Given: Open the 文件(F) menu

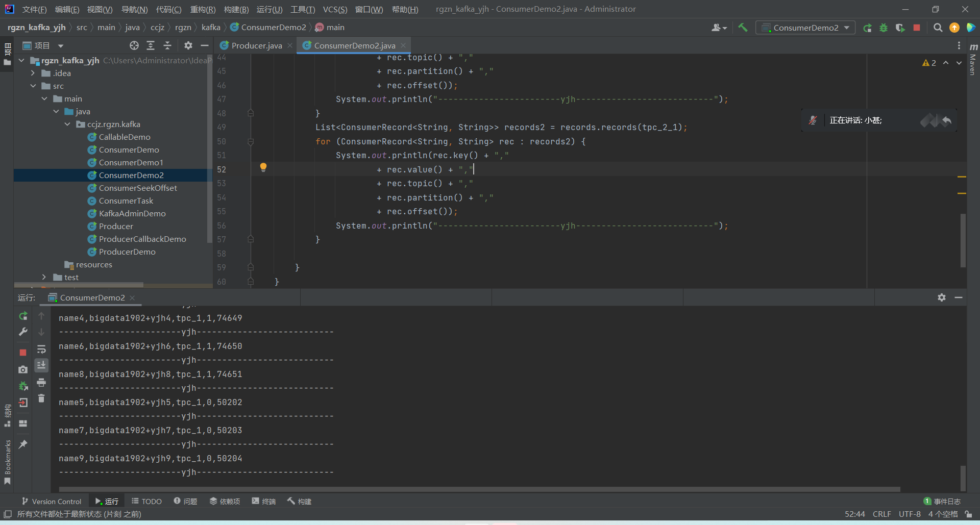Looking at the screenshot, I should click(x=34, y=9).
